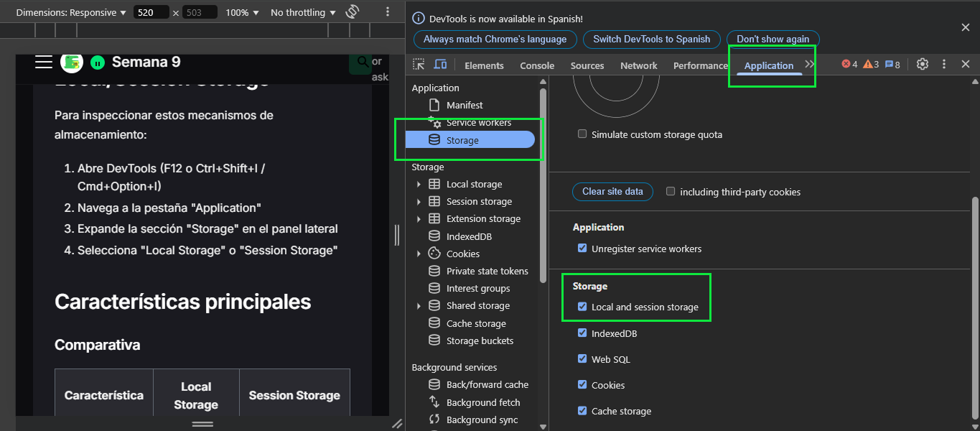Uncheck Local and session storage checkbox
The width and height of the screenshot is (980, 431).
tap(582, 307)
